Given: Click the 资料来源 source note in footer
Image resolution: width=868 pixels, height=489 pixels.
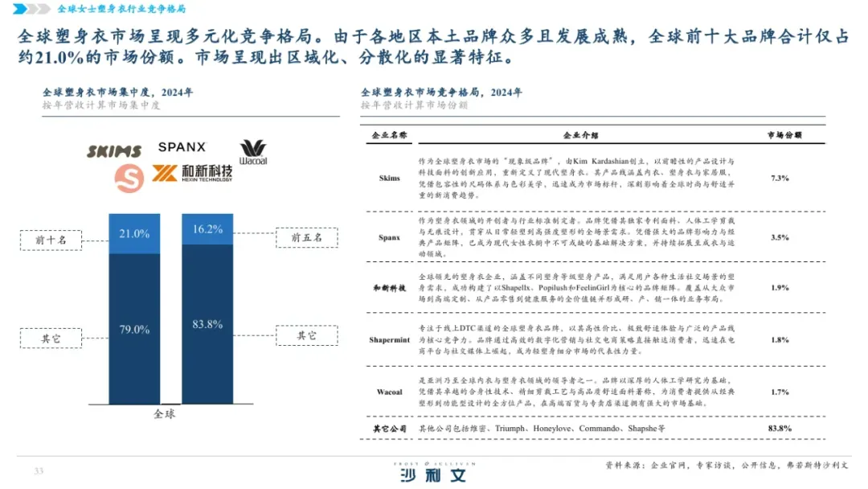Looking at the screenshot, I should point(727,466).
